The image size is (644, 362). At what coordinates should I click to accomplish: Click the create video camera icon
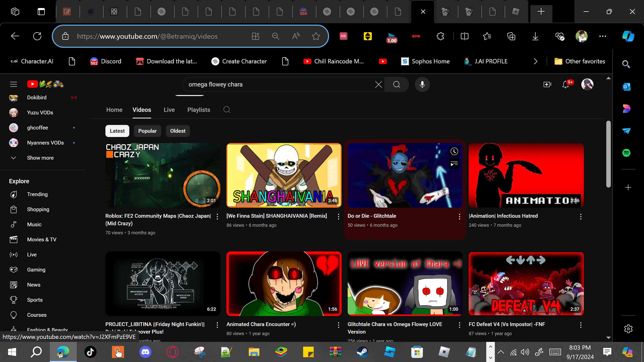(x=547, y=84)
